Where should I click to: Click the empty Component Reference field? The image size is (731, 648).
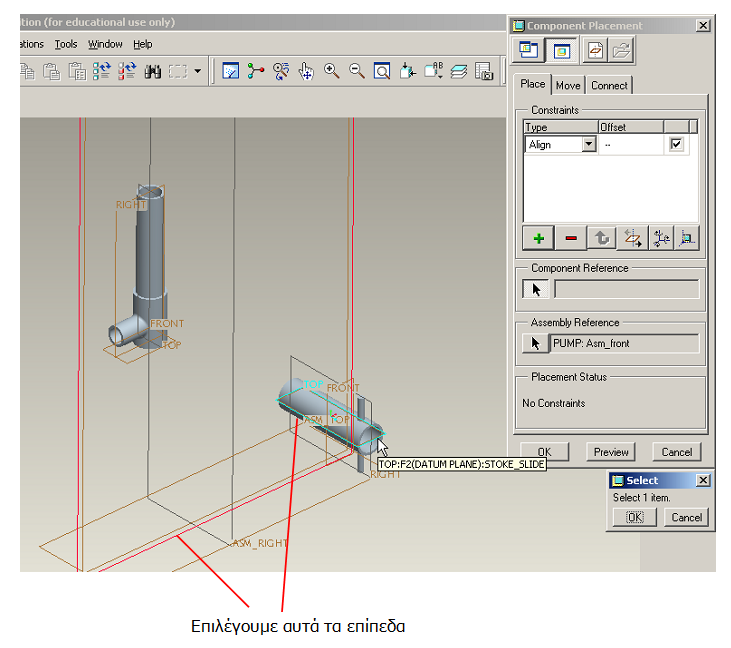(627, 289)
